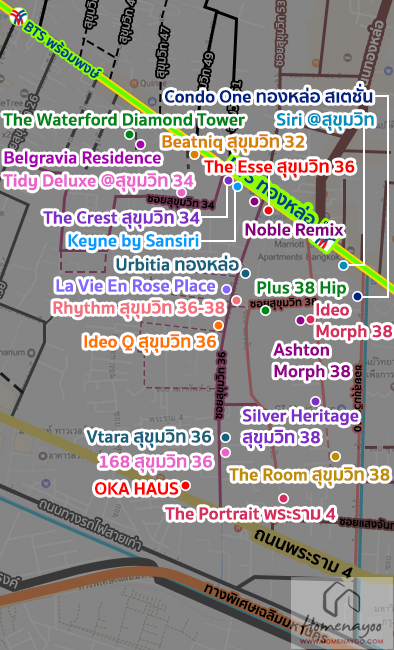Select the Plus 38 Hip label
Viewport: 394px width, 650px height.
[x=301, y=288]
